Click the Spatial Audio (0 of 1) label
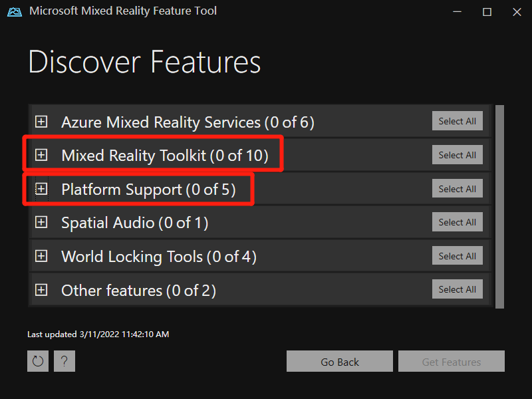Image resolution: width=532 pixels, height=399 pixels. click(x=135, y=223)
